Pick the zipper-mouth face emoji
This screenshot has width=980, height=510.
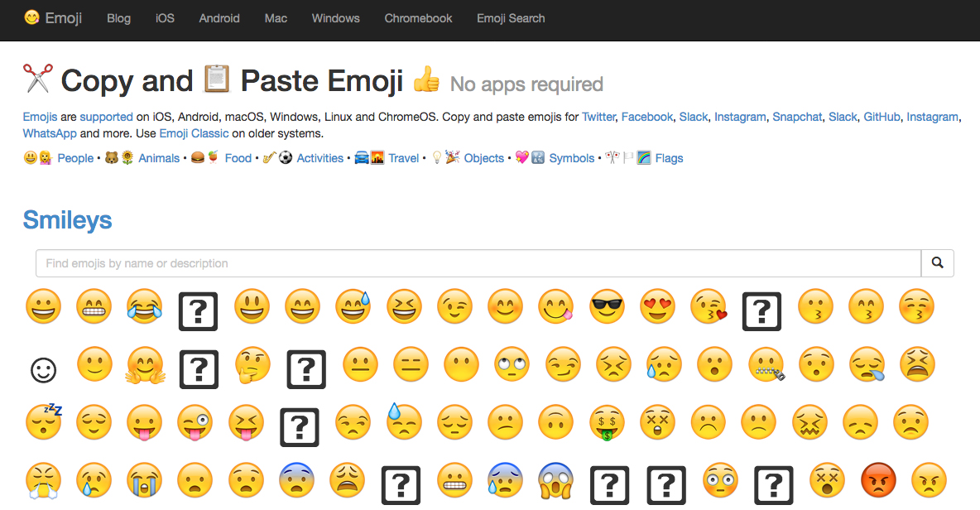tap(766, 366)
